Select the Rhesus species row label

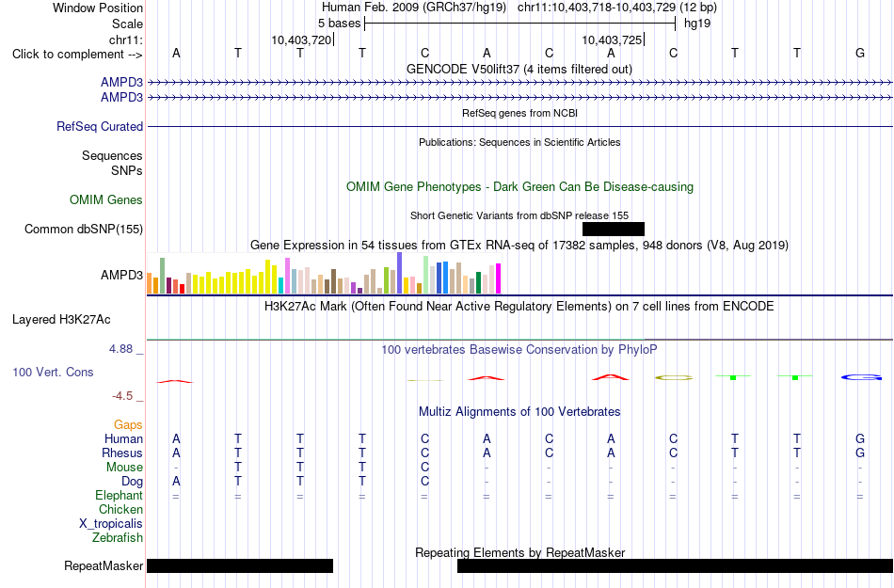(x=122, y=453)
